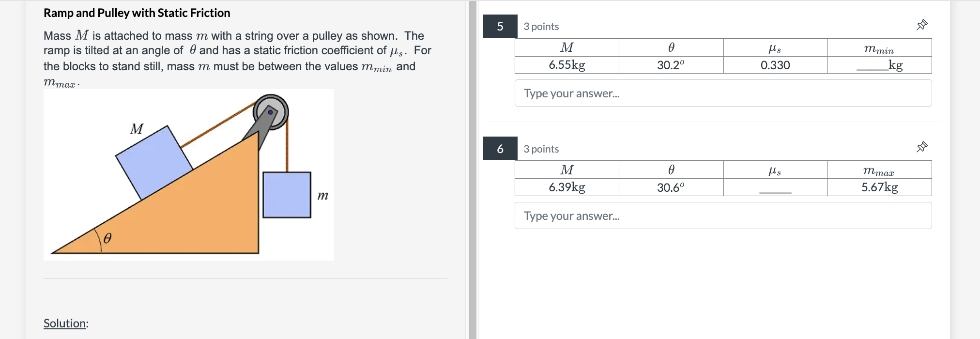Click the 5.67kg m-max cell

879,187
